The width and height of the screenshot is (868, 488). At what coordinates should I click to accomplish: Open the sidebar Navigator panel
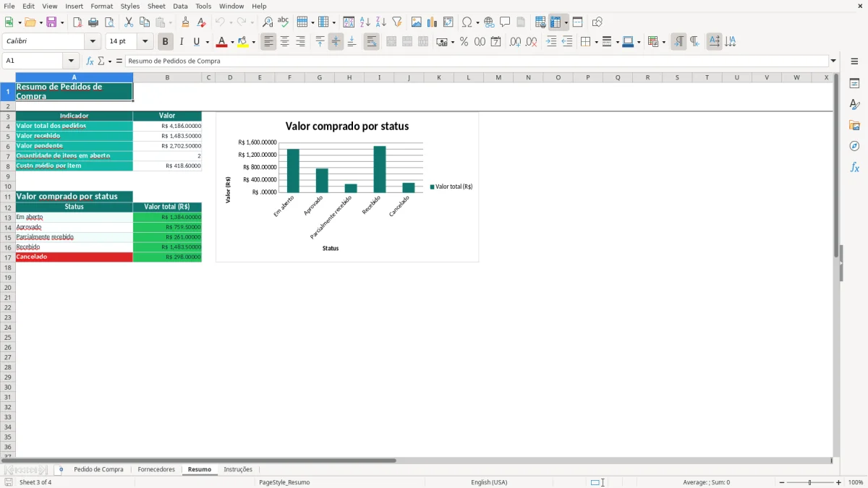854,147
